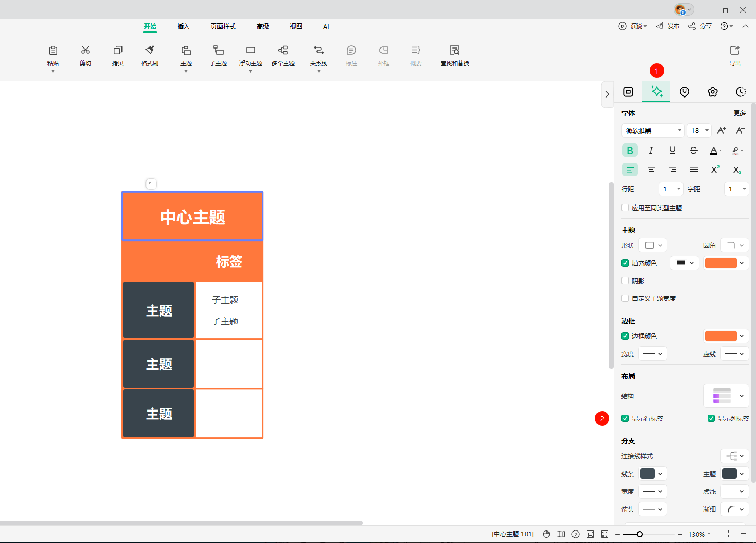Click the 分享 share button
756x543 pixels.
pyautogui.click(x=700, y=26)
